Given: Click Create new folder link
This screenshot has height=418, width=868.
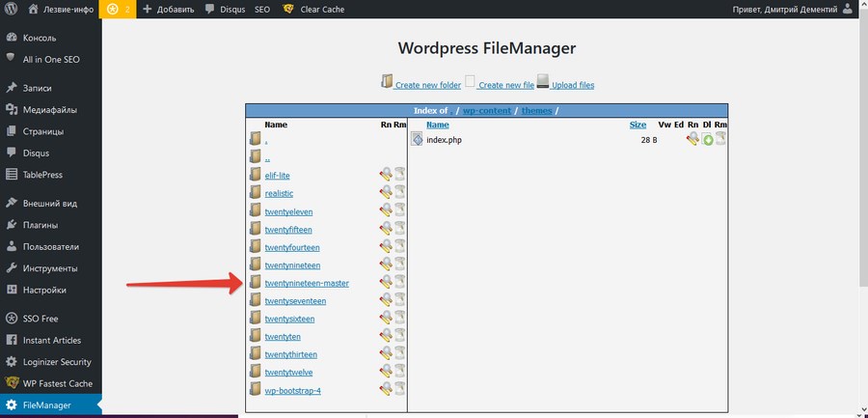Looking at the screenshot, I should coord(427,85).
